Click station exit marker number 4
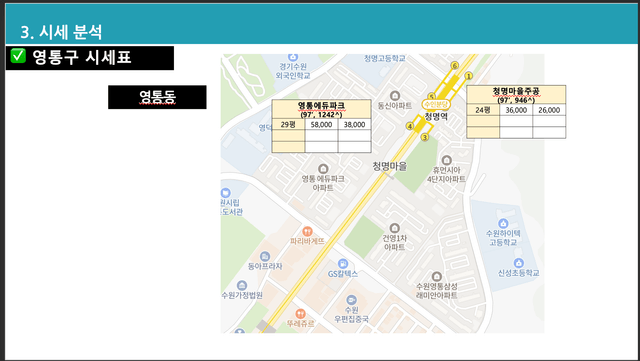Image resolution: width=640 pixels, height=361 pixels. (410, 126)
